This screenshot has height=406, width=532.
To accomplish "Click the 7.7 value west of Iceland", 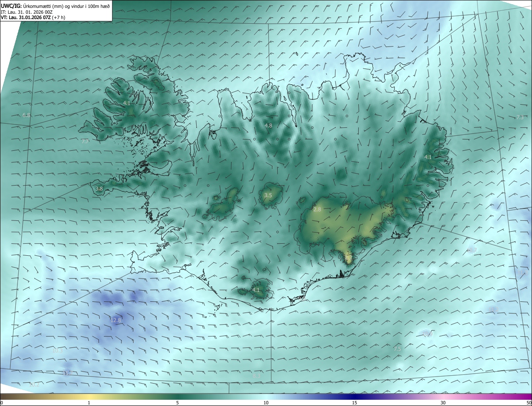I will (x=85, y=142).
